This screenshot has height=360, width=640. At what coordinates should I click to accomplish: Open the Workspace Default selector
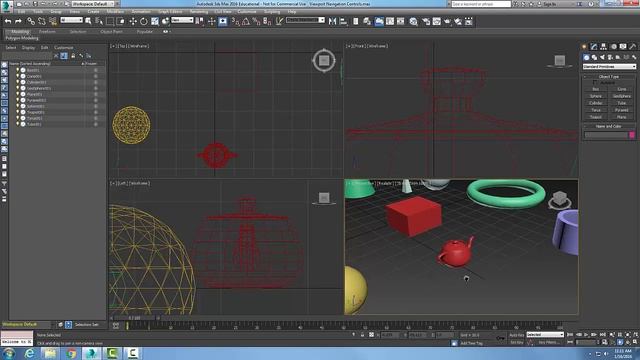point(93,4)
